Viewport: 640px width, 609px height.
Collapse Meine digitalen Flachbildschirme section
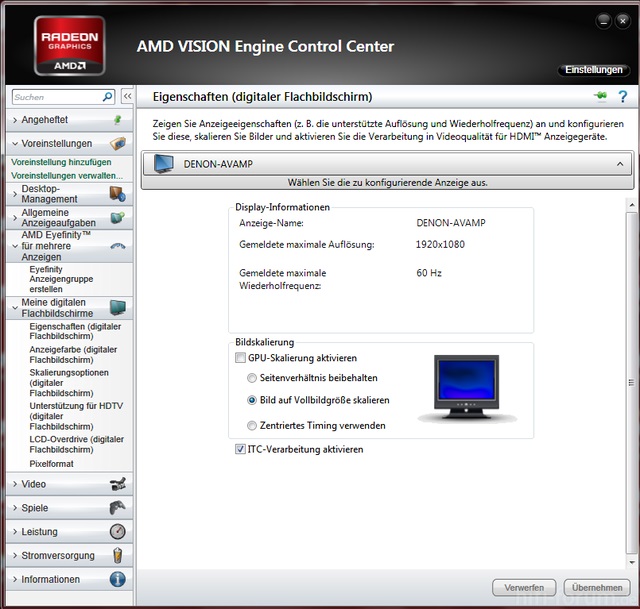pos(15,308)
